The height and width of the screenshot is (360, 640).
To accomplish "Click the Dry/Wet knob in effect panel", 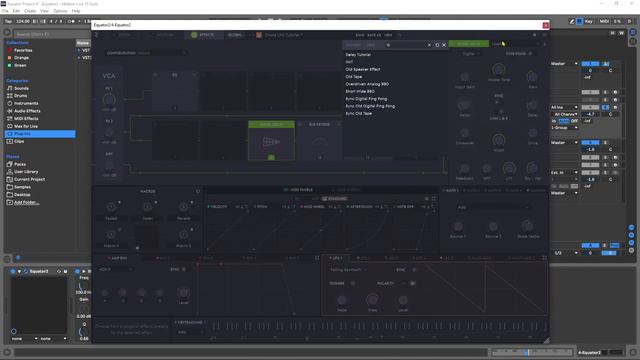I will [x=532, y=168].
